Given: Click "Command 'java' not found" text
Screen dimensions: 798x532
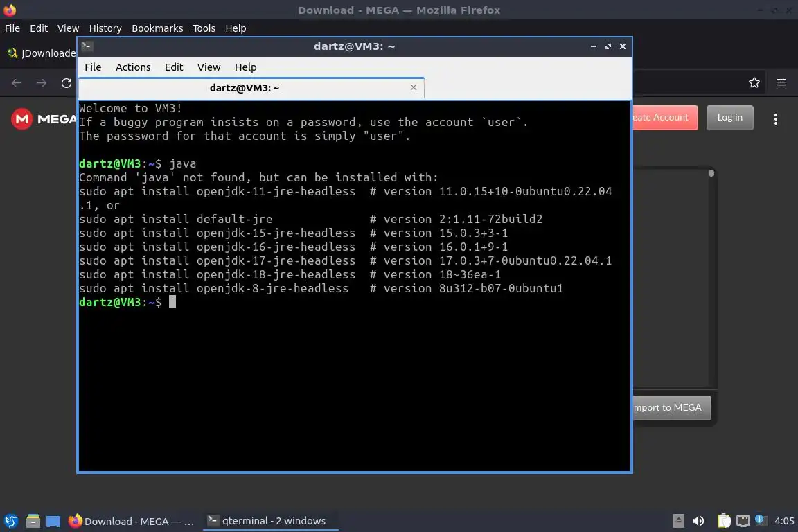Looking at the screenshot, I should coord(162,177).
